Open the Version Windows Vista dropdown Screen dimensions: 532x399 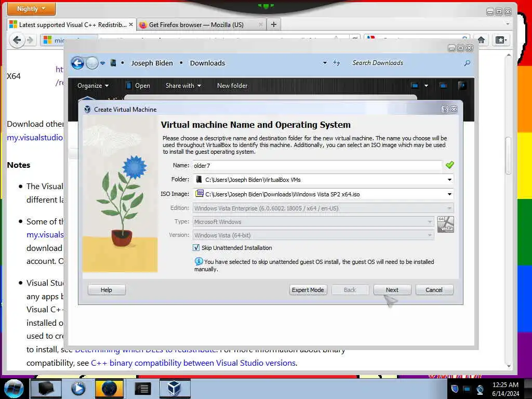click(313, 235)
